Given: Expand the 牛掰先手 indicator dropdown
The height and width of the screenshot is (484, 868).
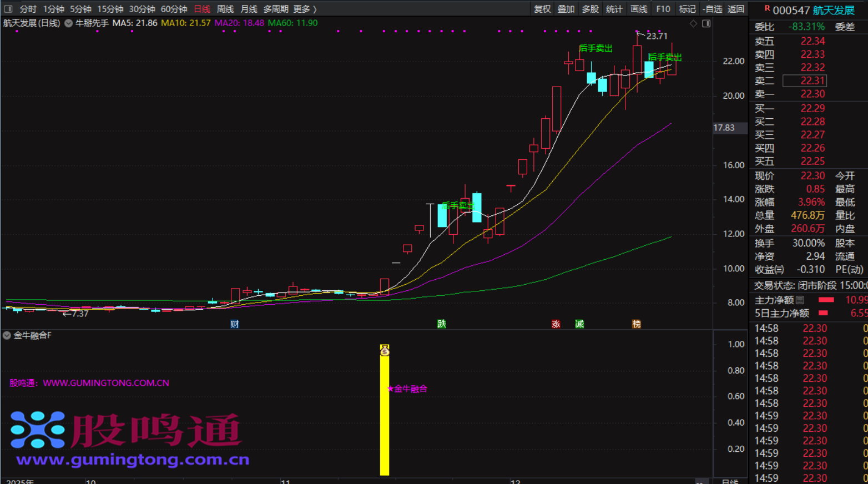Looking at the screenshot, I should 69,23.
